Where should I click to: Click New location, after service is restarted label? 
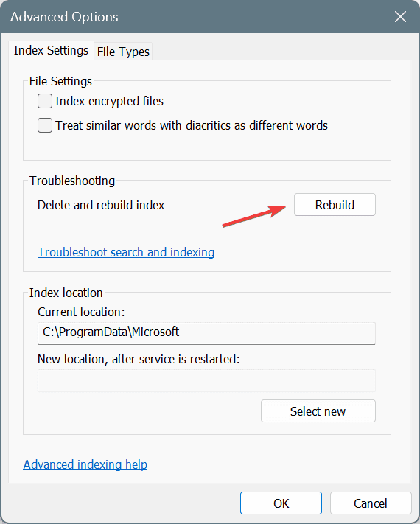point(139,359)
